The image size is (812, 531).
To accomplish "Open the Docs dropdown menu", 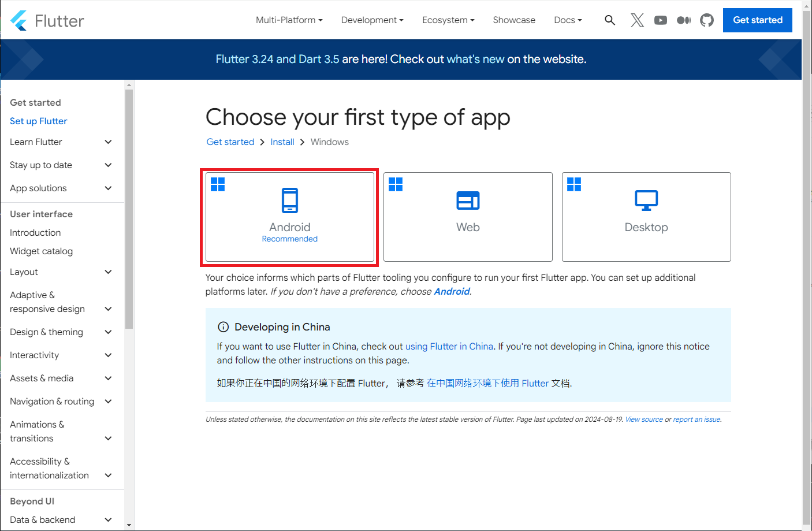I will coord(568,20).
